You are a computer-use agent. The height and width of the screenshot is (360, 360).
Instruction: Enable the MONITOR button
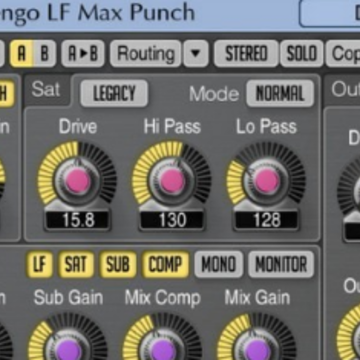(281, 265)
